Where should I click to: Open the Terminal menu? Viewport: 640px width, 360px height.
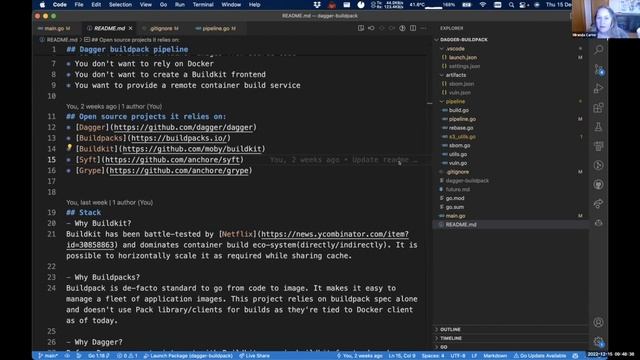coord(203,5)
